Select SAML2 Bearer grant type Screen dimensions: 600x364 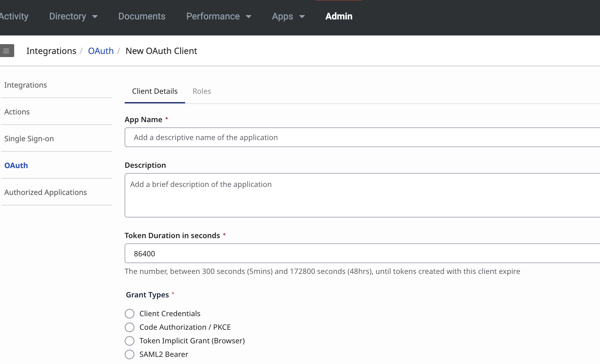[130, 354]
